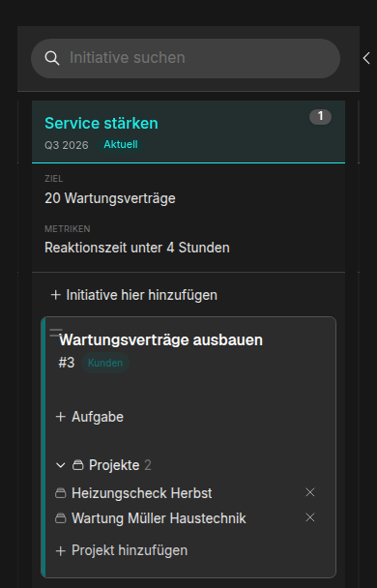Click the plus icon beside Aufgabe

click(x=60, y=417)
